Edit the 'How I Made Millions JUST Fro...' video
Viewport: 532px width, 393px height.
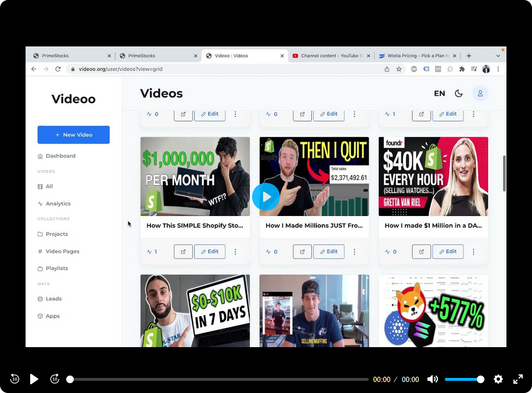(x=329, y=251)
